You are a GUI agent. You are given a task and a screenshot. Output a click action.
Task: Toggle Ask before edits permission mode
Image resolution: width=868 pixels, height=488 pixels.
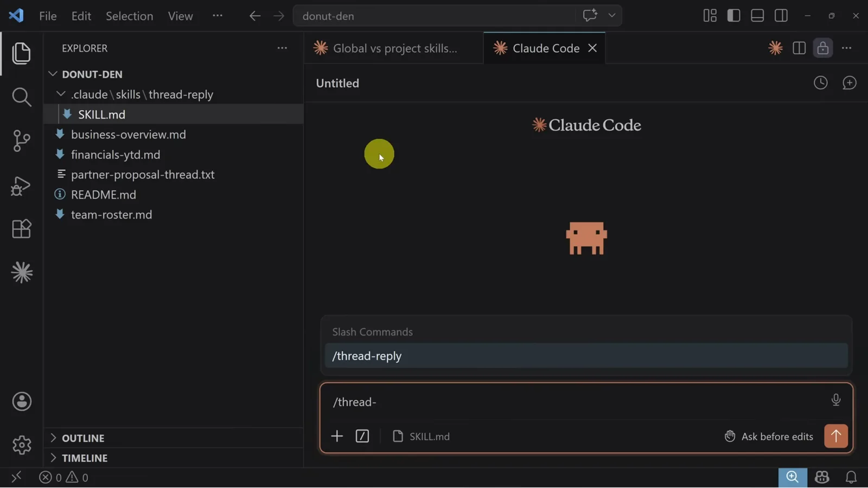tap(769, 436)
